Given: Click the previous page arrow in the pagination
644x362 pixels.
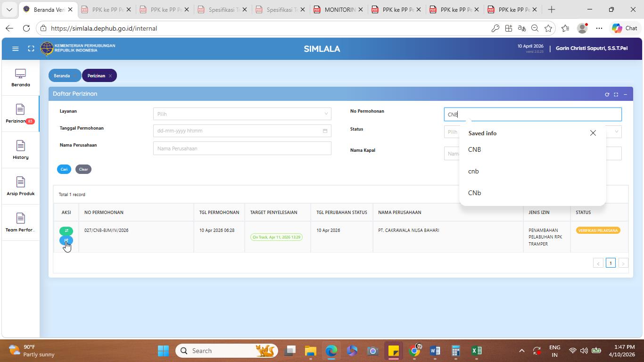Looking at the screenshot, I should pos(598,263).
